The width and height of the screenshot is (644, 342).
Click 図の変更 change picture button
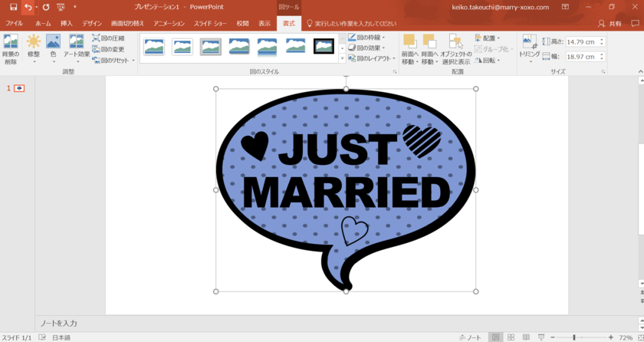tap(108, 49)
